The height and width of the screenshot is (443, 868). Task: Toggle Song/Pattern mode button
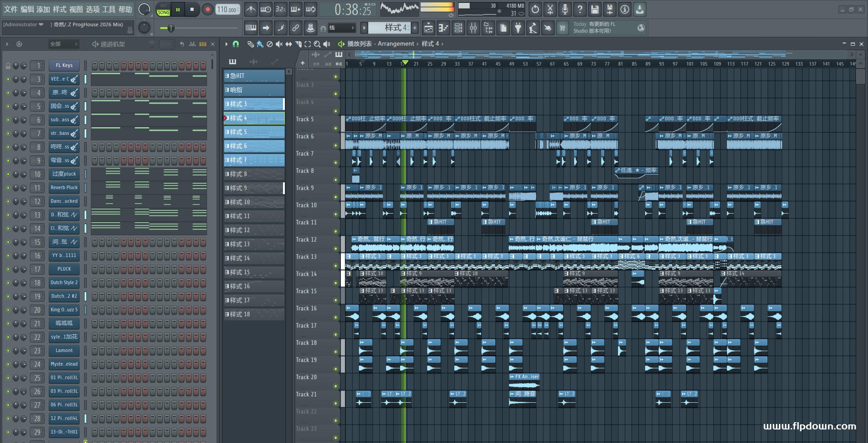coord(163,9)
